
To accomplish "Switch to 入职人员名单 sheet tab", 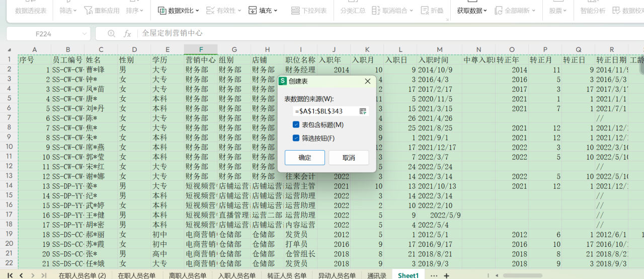I will click(237, 275).
